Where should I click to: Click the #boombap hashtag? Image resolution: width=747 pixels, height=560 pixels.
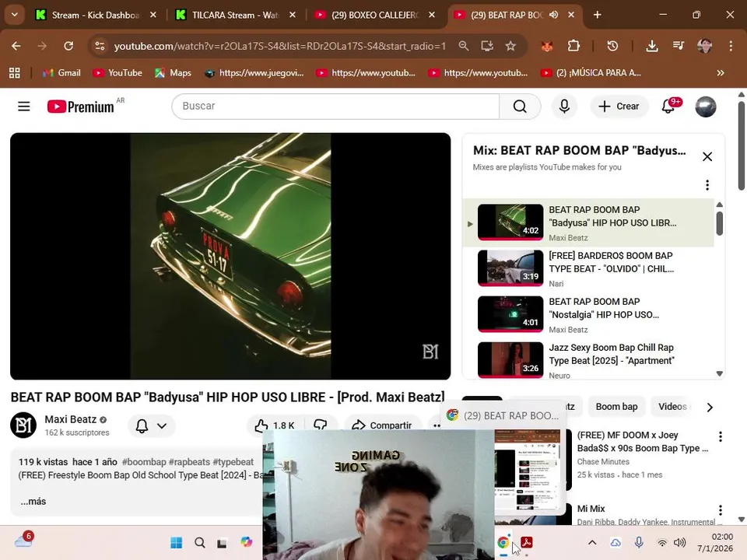click(144, 462)
